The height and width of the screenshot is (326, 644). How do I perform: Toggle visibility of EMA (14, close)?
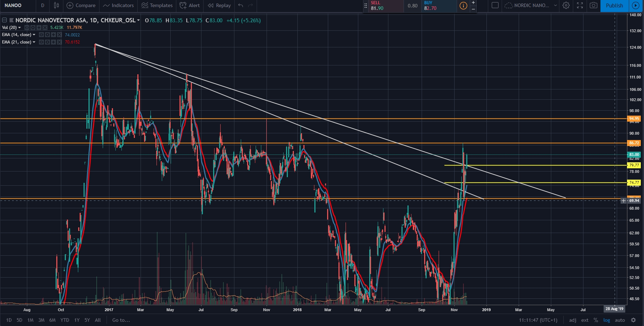41,35
